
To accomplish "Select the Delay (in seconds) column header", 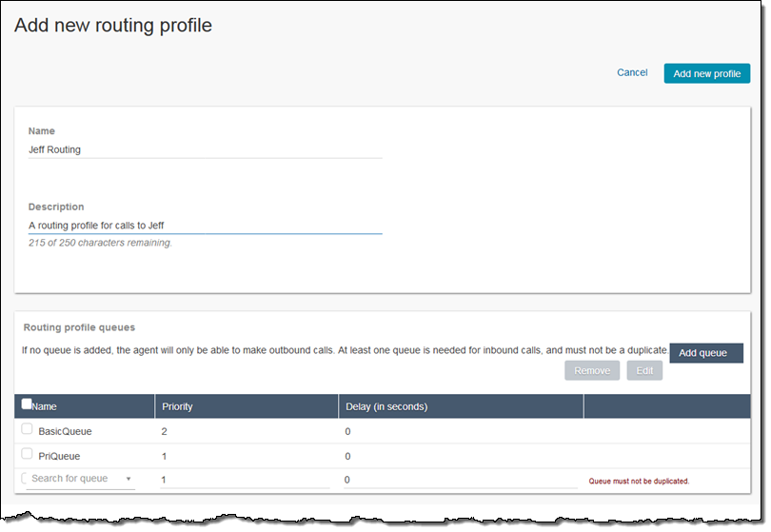I will click(385, 407).
